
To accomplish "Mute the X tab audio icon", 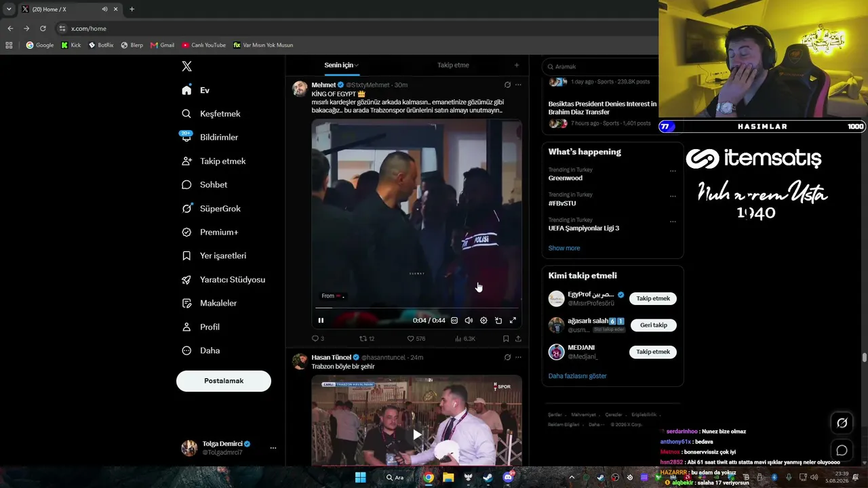I will point(104,9).
